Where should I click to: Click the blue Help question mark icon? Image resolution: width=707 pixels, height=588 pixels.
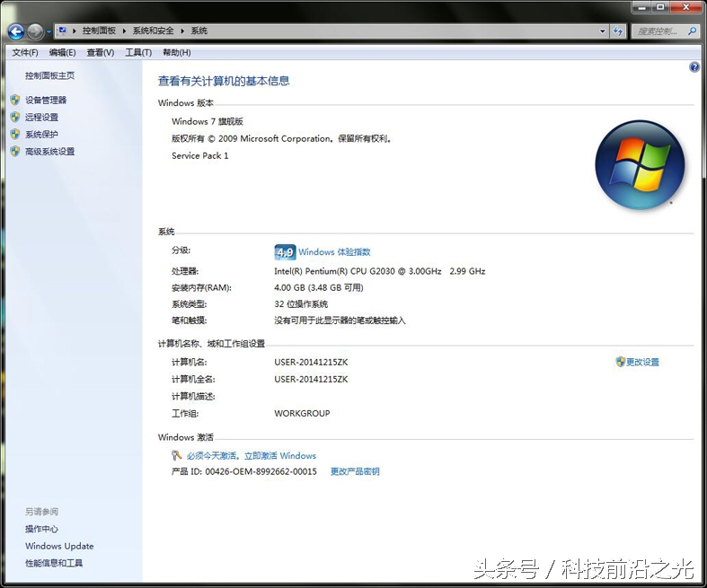tap(694, 67)
